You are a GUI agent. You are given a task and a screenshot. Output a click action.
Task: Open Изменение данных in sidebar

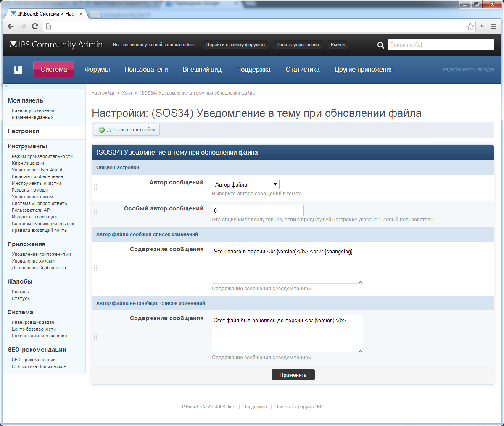[x=32, y=117]
